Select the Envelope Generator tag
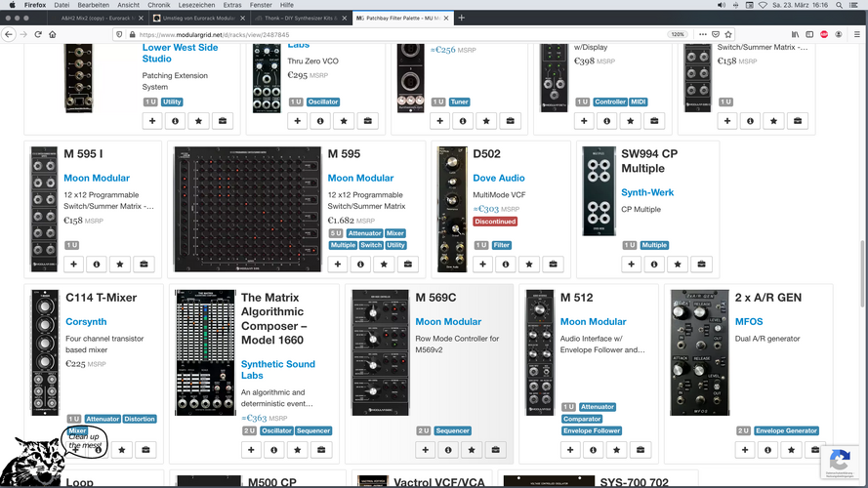868x488 pixels. pos(786,430)
